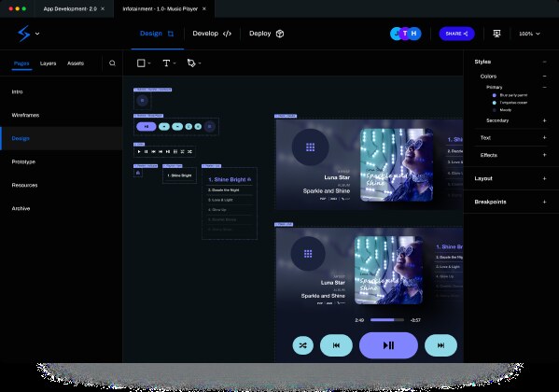Open the Prototype page

[x=62, y=161]
